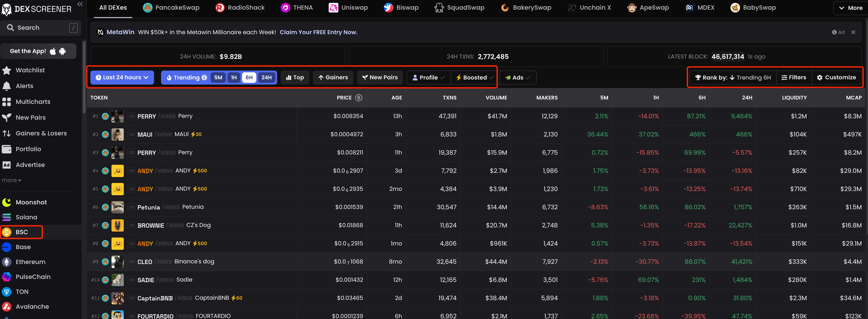Click the Customize button top right
The width and height of the screenshot is (868, 319).
click(x=836, y=77)
